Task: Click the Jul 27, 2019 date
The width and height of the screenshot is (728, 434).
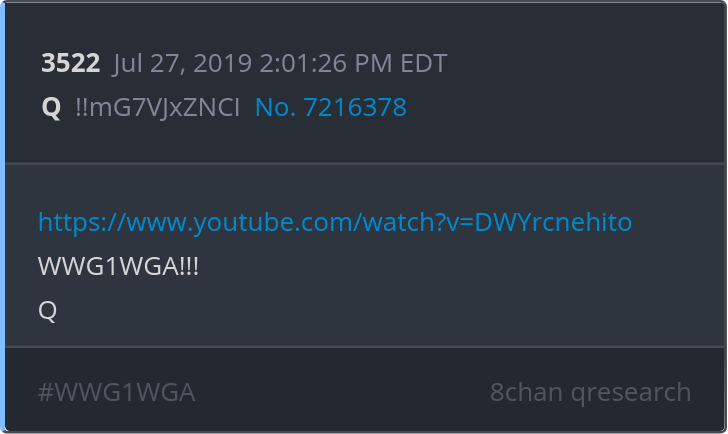Action: (x=182, y=63)
